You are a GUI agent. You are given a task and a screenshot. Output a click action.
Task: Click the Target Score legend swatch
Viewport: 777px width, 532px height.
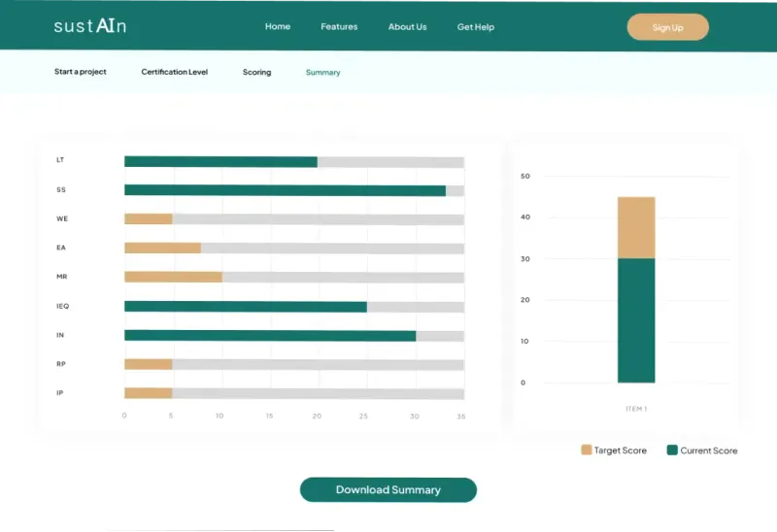(587, 450)
